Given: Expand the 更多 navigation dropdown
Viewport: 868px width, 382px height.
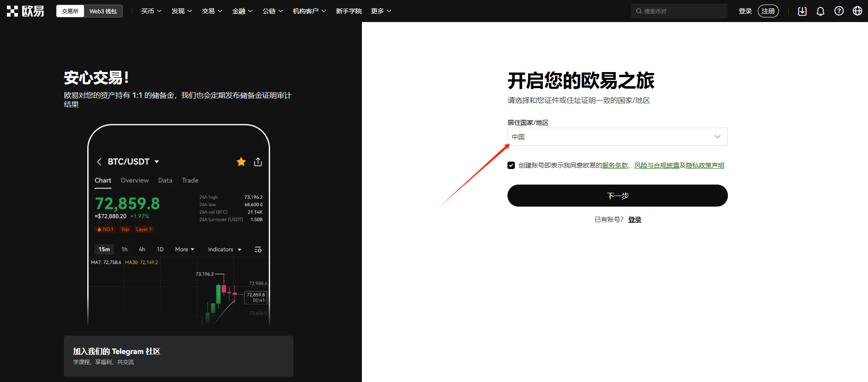Looking at the screenshot, I should (x=381, y=11).
